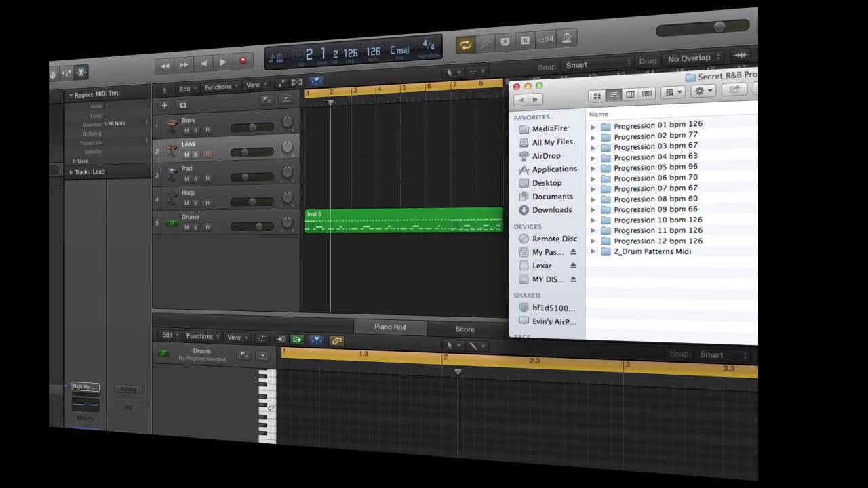Open the tracks area Functions menu

click(220, 87)
